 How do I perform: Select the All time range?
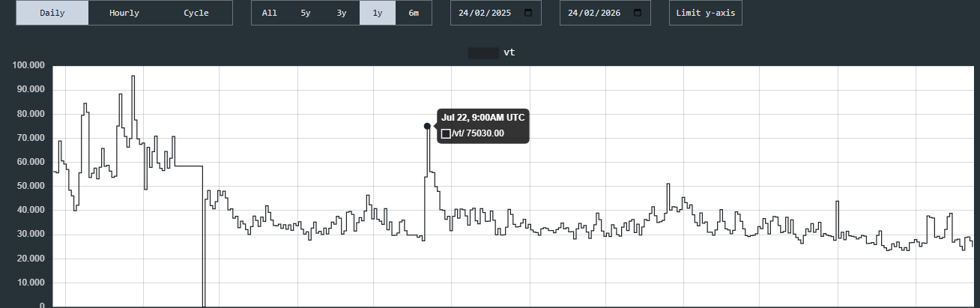[270, 13]
